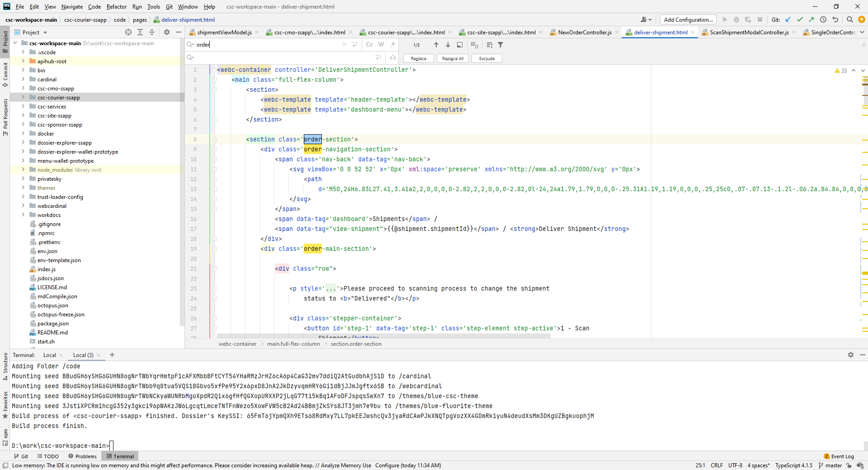
Task: Enable match case in the search bar
Action: pyautogui.click(x=370, y=45)
